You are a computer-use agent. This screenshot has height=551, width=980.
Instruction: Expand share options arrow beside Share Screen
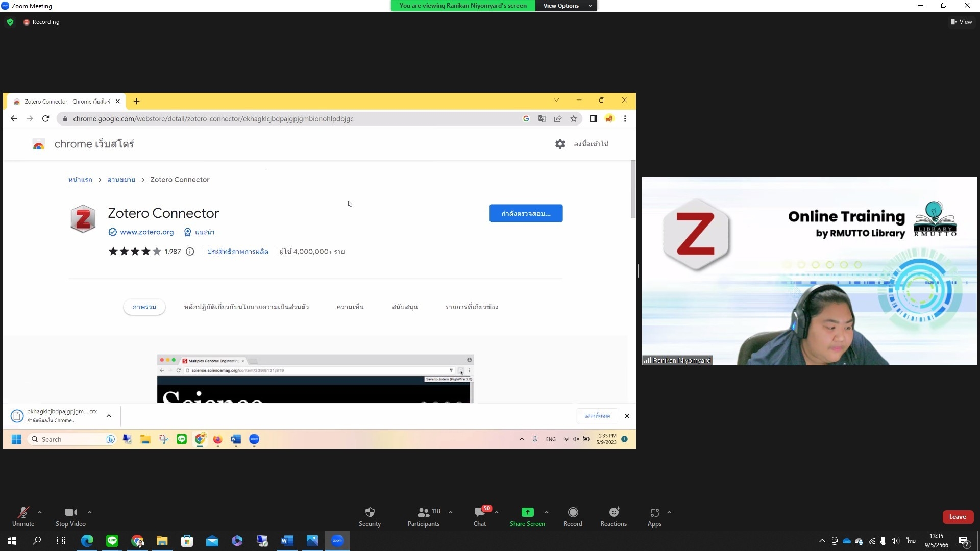click(x=547, y=512)
